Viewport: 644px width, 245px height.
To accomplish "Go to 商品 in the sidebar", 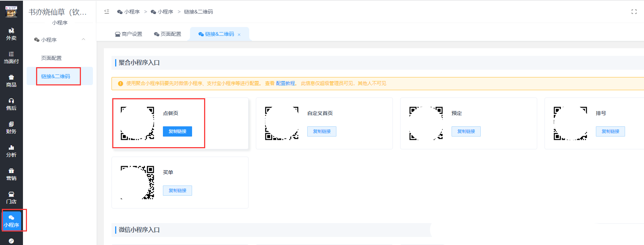I will pyautogui.click(x=11, y=81).
